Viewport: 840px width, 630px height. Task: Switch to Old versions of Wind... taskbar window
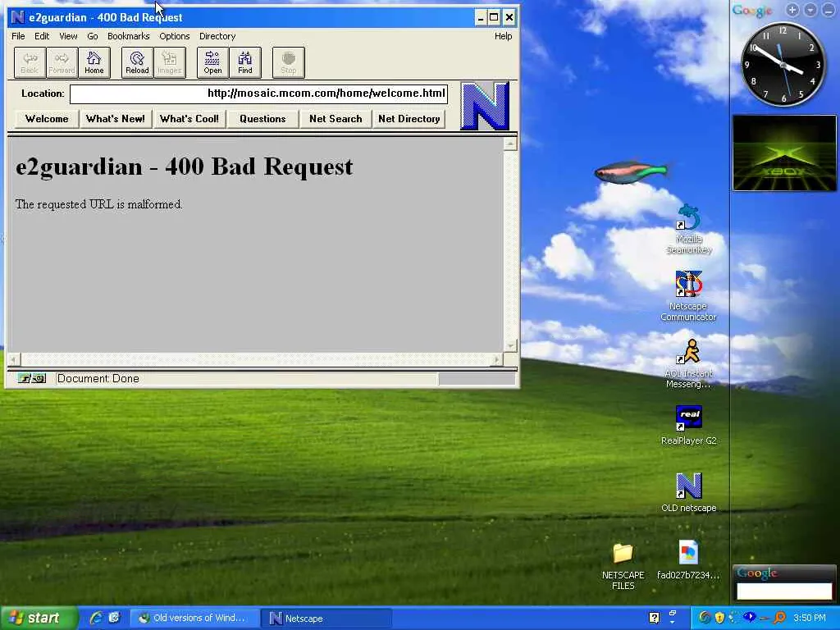[194, 619]
